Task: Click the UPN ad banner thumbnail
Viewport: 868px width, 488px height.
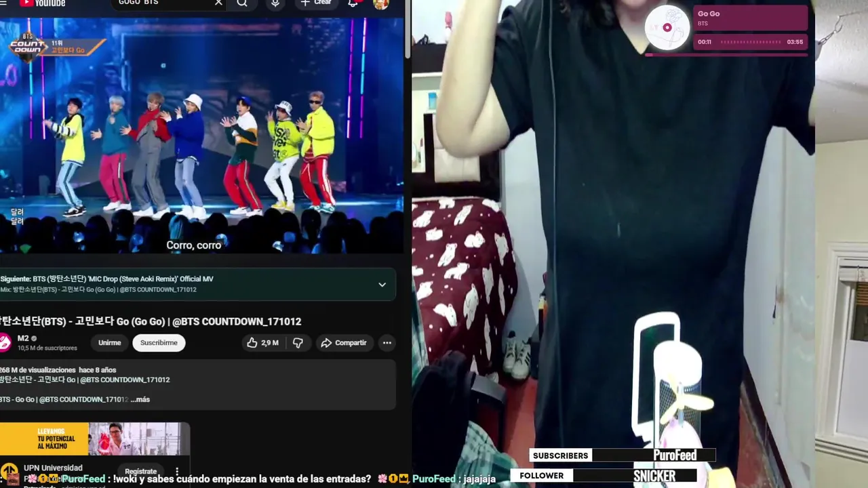Action: coord(94,439)
